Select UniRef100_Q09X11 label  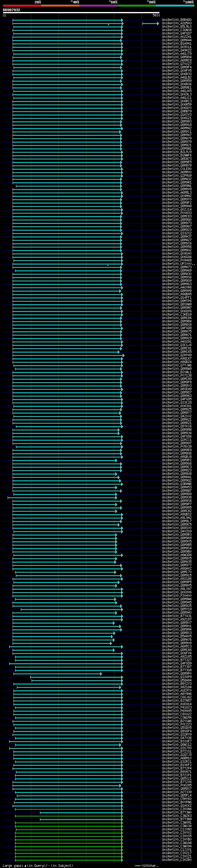177,47
